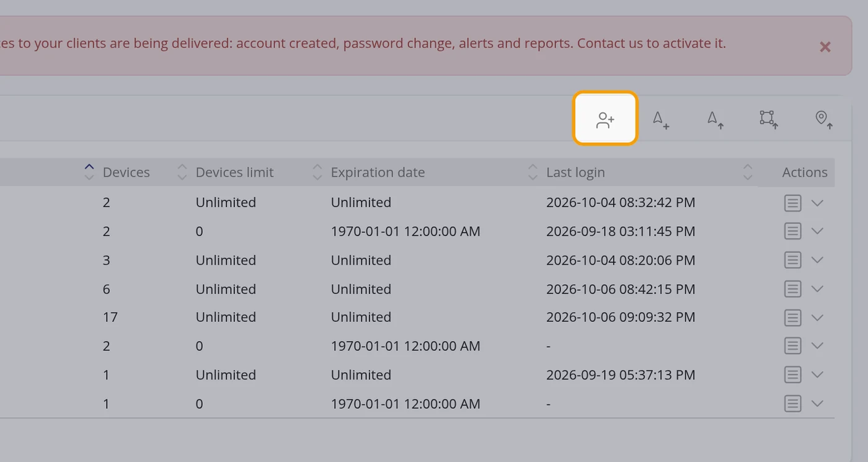This screenshot has height=462, width=868.
Task: Click the Devices column header label
Action: (126, 172)
